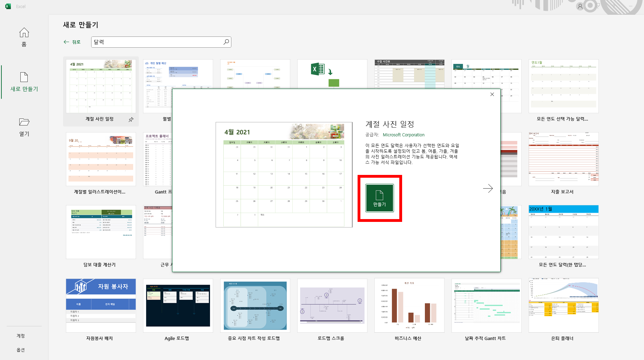The width and height of the screenshot is (644, 360).
Task: Close the 계절 사진 일정 dialog
Action: coord(492,94)
